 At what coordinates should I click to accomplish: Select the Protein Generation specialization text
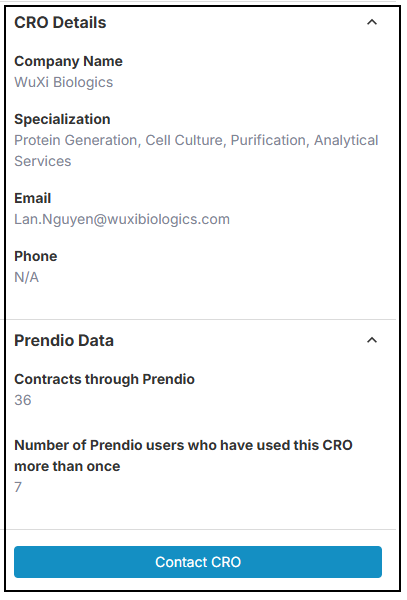coord(76,140)
